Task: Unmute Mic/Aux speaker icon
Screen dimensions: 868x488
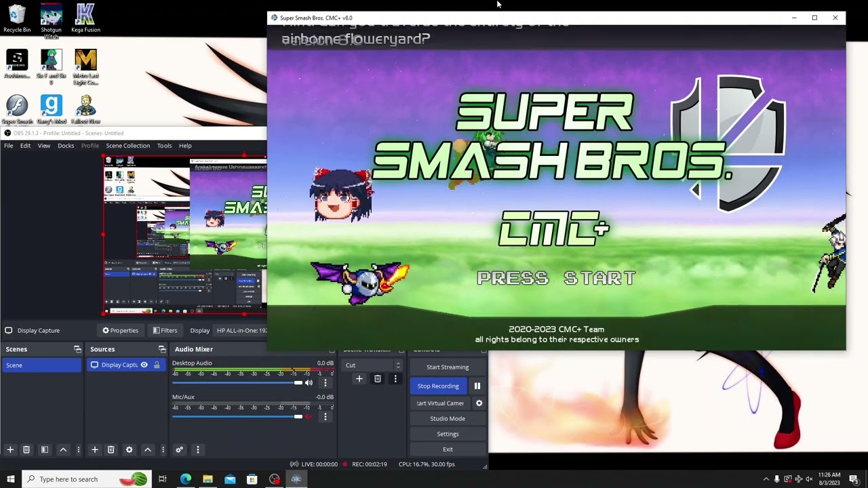Action: point(309,417)
